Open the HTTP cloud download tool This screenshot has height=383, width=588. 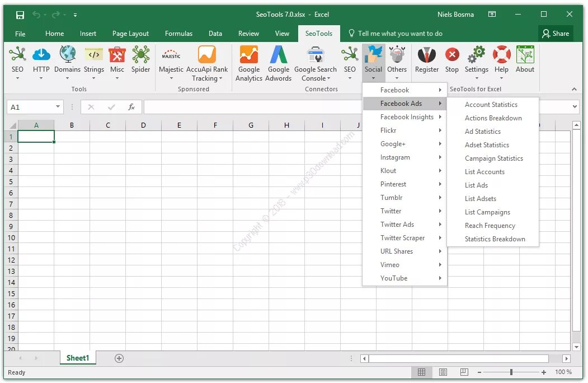click(x=41, y=62)
